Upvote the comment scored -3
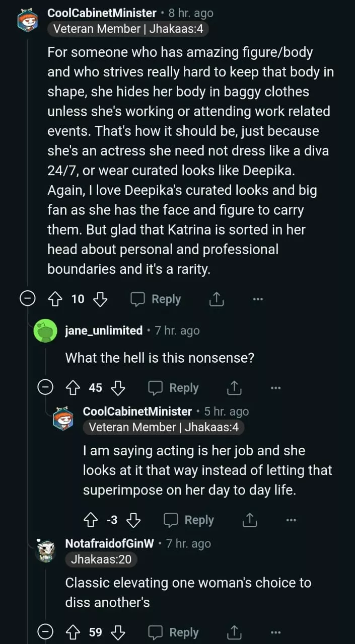 (x=90, y=520)
